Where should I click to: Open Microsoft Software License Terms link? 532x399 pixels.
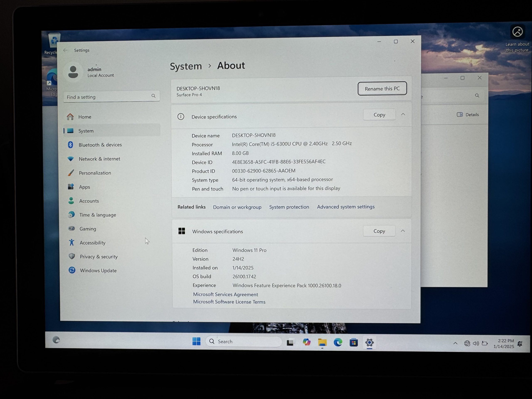pos(229,302)
